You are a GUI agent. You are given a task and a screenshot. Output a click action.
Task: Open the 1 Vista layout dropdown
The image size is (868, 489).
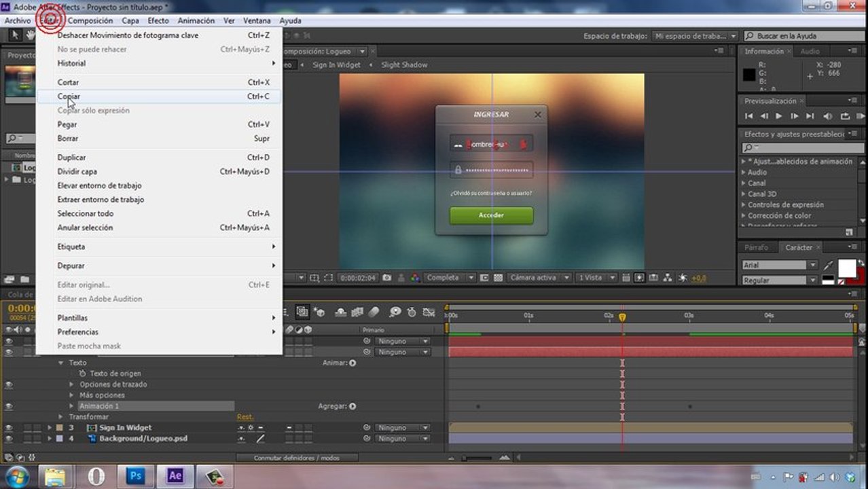(597, 278)
